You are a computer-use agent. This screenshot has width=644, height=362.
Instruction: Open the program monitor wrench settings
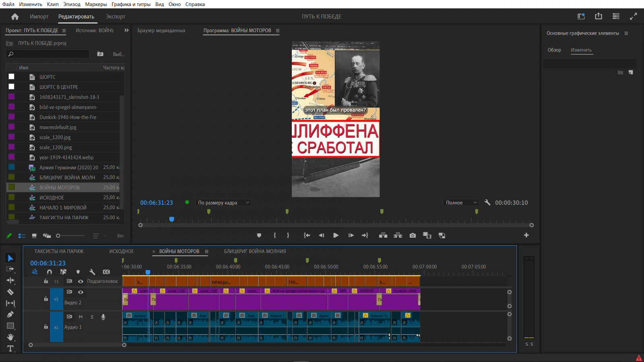(x=487, y=203)
